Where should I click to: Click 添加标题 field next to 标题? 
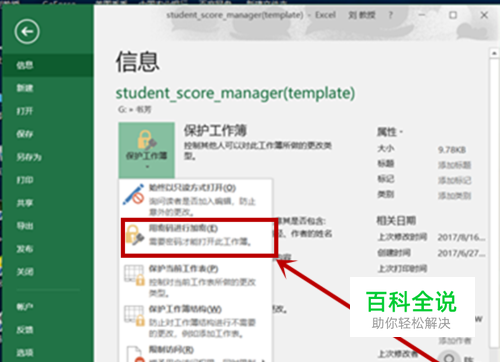pos(454,165)
